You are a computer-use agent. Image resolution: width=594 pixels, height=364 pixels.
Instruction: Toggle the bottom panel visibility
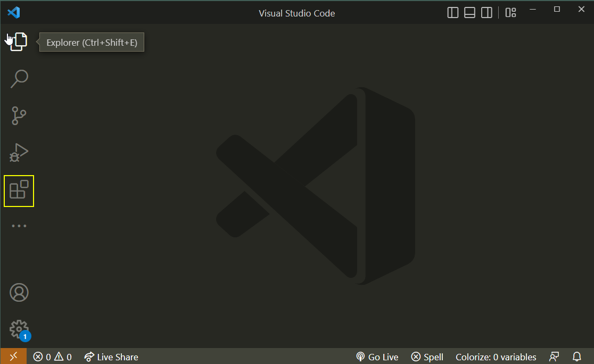469,12
